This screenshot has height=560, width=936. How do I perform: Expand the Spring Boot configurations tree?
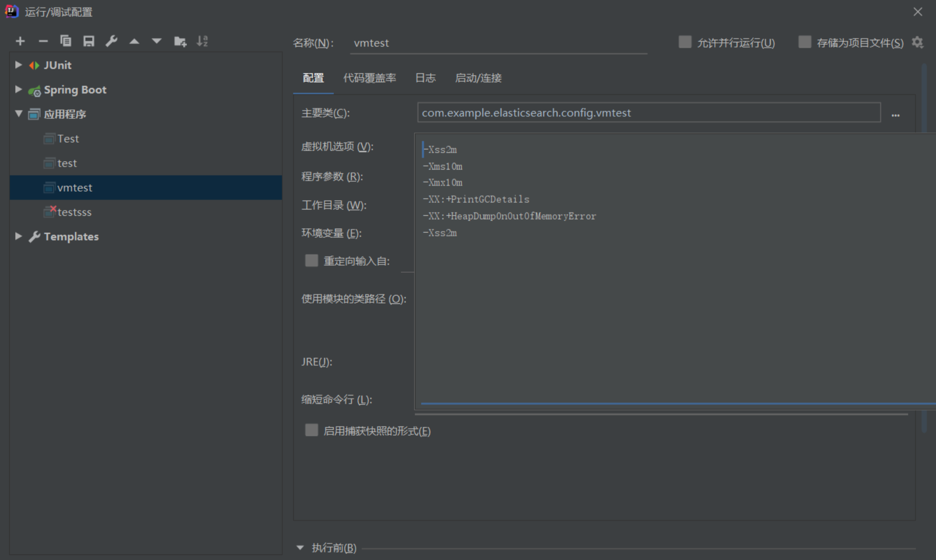(17, 89)
